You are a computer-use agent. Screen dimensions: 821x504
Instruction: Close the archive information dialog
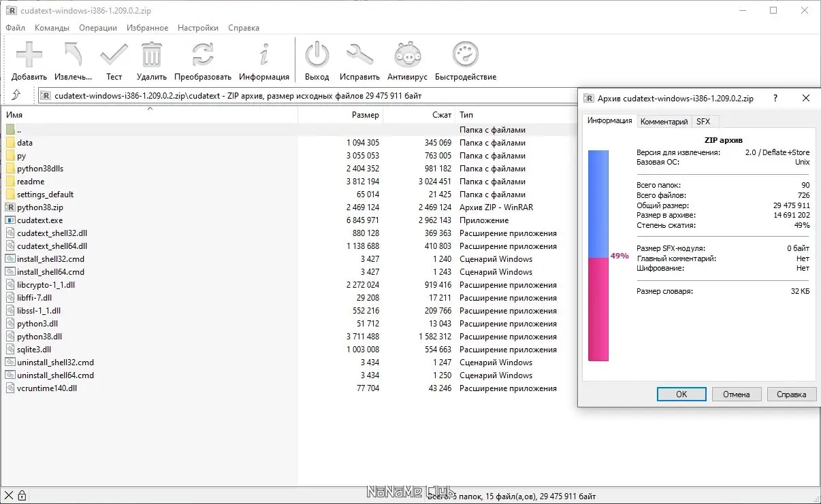click(806, 99)
